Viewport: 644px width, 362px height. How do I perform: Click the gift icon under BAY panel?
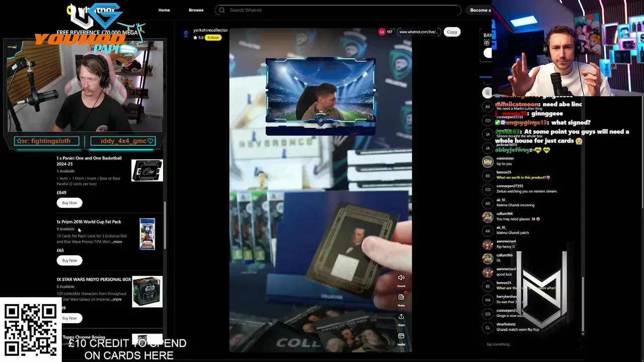pos(487,43)
